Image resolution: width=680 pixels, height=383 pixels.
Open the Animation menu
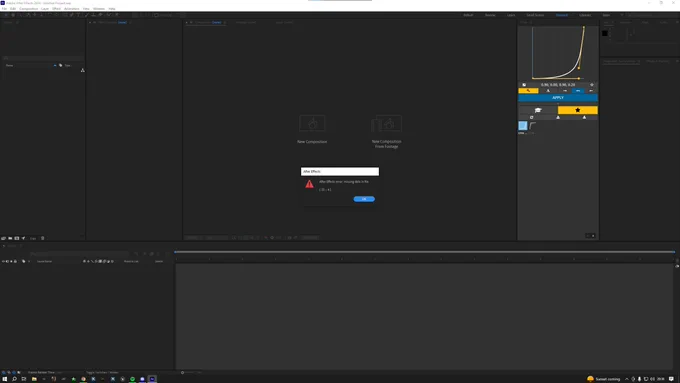(x=72, y=9)
